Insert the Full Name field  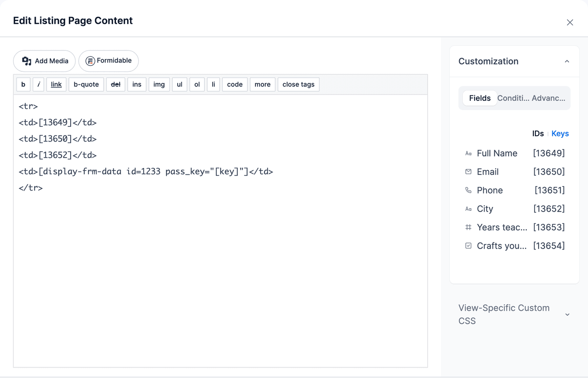(514, 153)
